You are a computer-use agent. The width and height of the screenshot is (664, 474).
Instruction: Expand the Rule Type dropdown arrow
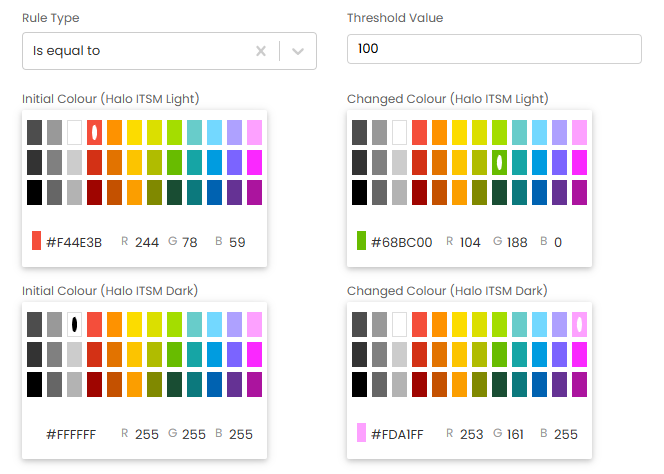click(x=298, y=51)
